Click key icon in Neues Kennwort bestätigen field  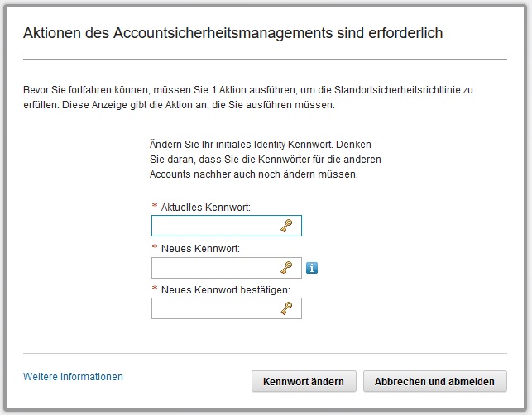pos(286,308)
